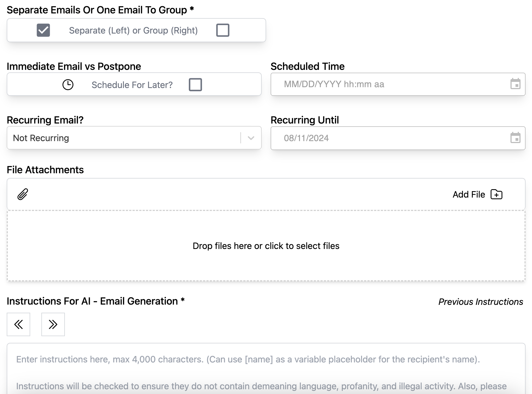
Task: Open the Previous Instructions link
Action: [x=480, y=302]
